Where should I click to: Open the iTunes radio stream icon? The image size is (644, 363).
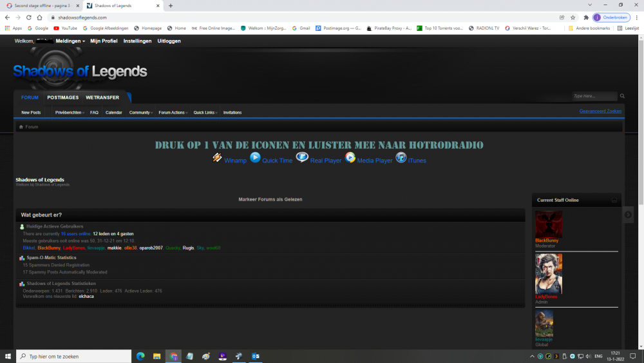coord(401,157)
